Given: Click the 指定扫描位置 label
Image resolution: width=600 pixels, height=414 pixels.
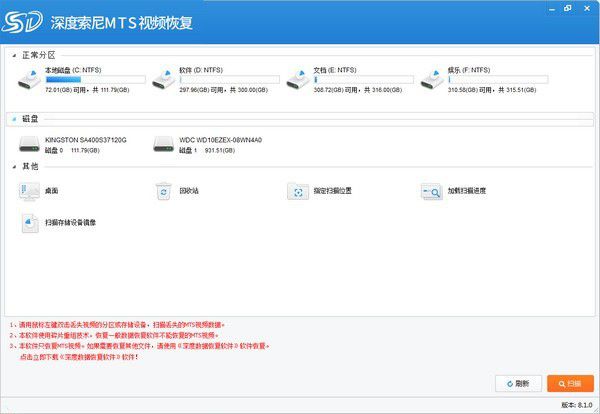Looking at the screenshot, I should 333,191.
